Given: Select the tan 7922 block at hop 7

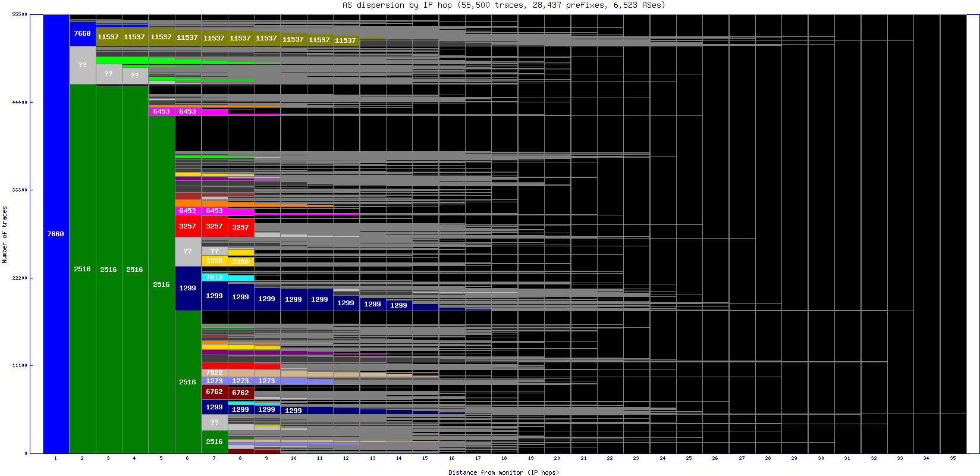Looking at the screenshot, I should [x=215, y=373].
